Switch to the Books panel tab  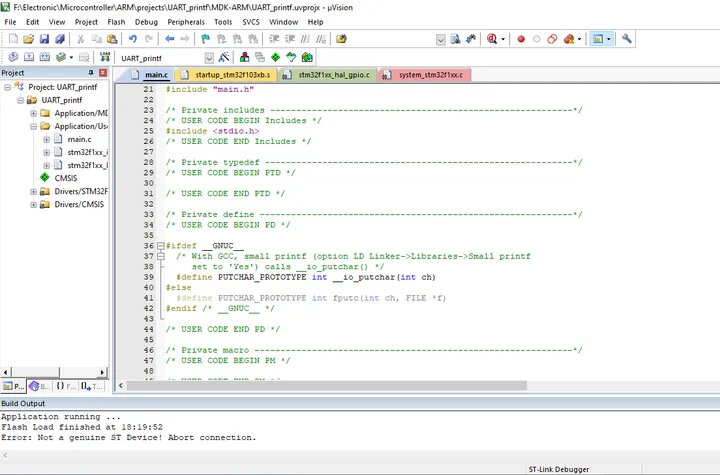tap(39, 386)
